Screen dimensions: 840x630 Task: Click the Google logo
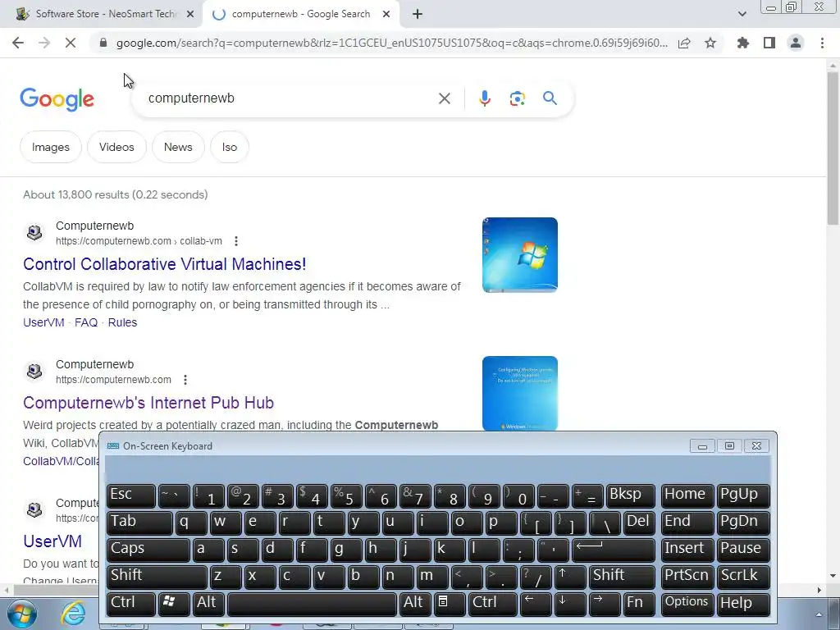click(57, 99)
